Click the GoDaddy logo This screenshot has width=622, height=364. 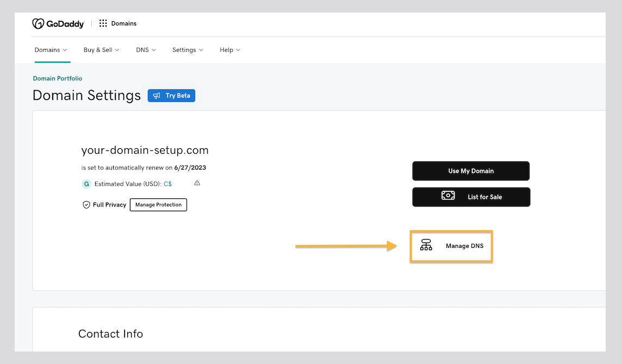pos(58,23)
